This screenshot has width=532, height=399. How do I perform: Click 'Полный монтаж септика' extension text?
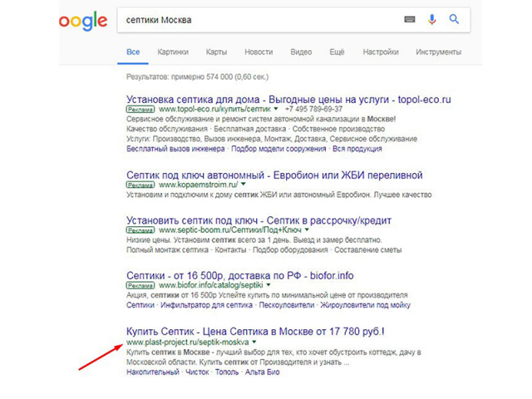tap(167, 249)
